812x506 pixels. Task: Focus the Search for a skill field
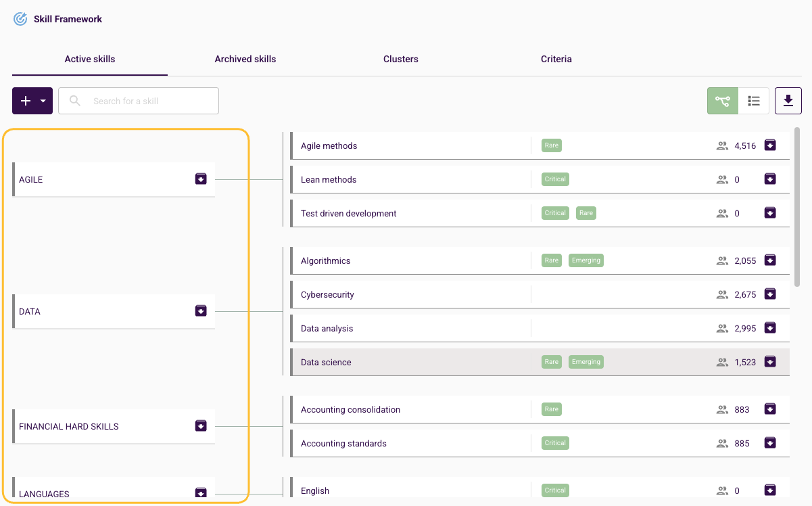tap(139, 101)
